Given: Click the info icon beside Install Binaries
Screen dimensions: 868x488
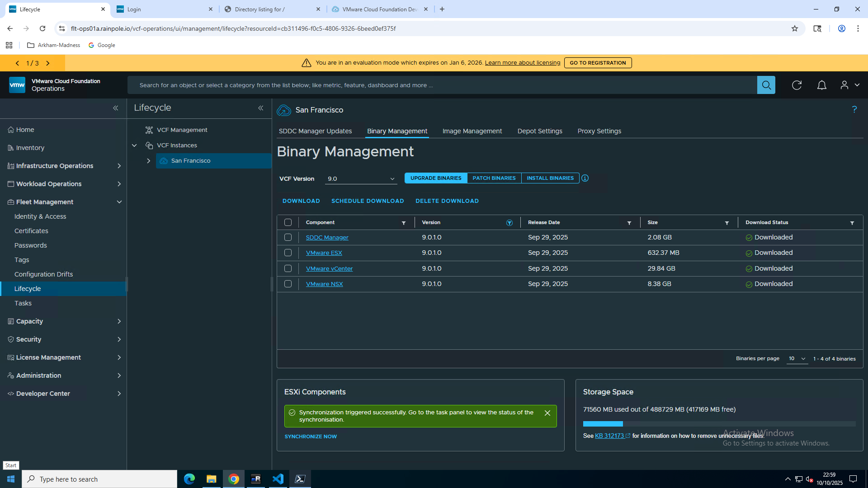Looking at the screenshot, I should point(585,178).
